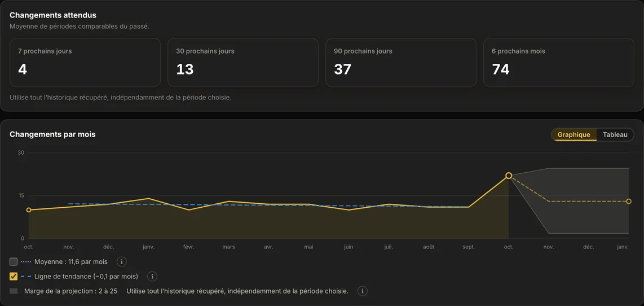Open info icon next to Moyenne label
Screen dimensions: 644x306
(121, 261)
